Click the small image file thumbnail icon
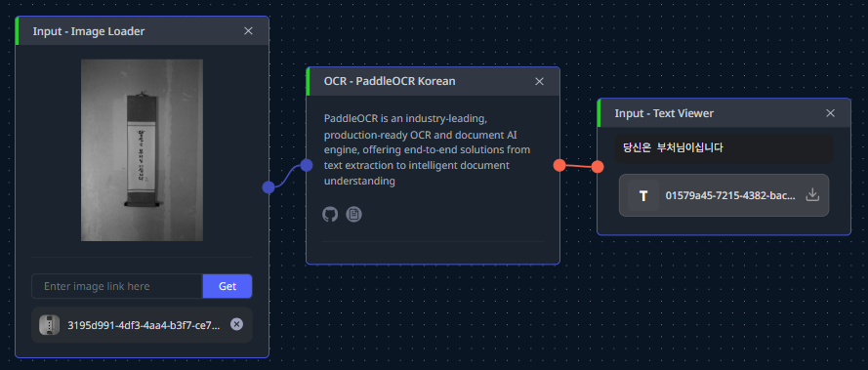 [x=49, y=325]
